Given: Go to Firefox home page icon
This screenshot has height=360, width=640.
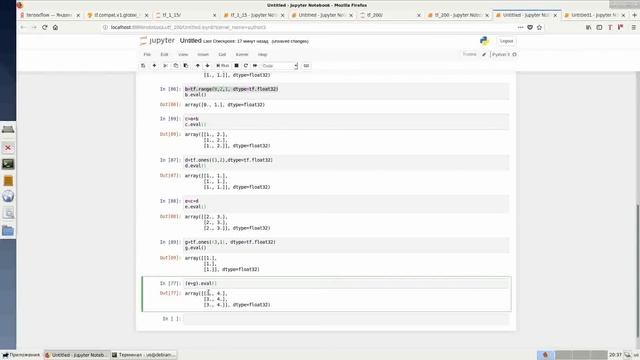Looking at the screenshot, I should click(x=55, y=27).
